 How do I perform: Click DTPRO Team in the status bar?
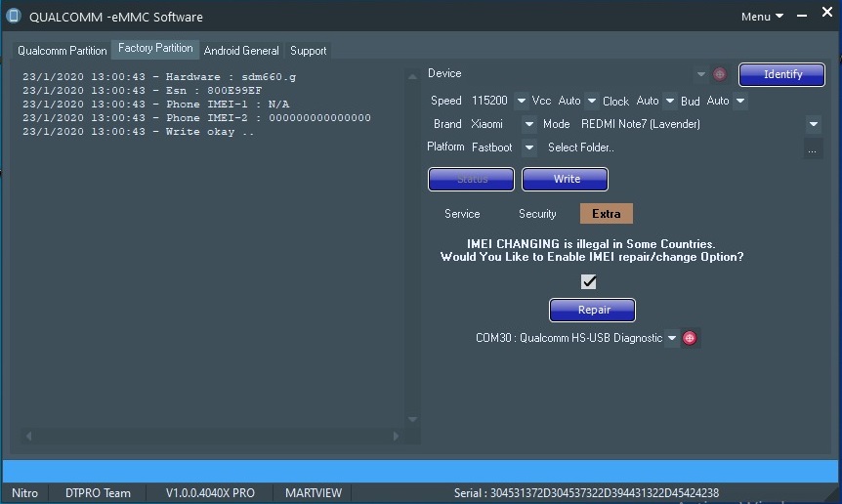click(x=98, y=492)
